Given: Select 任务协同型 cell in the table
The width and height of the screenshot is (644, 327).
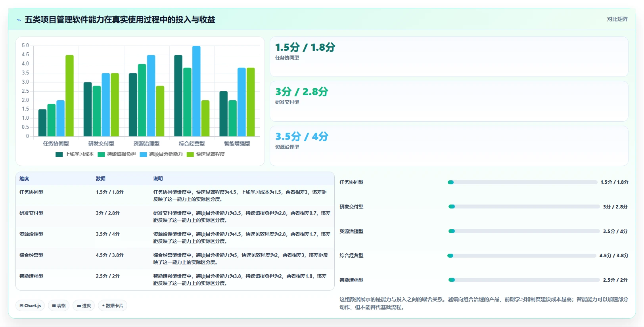Looking at the screenshot, I should (31, 192).
